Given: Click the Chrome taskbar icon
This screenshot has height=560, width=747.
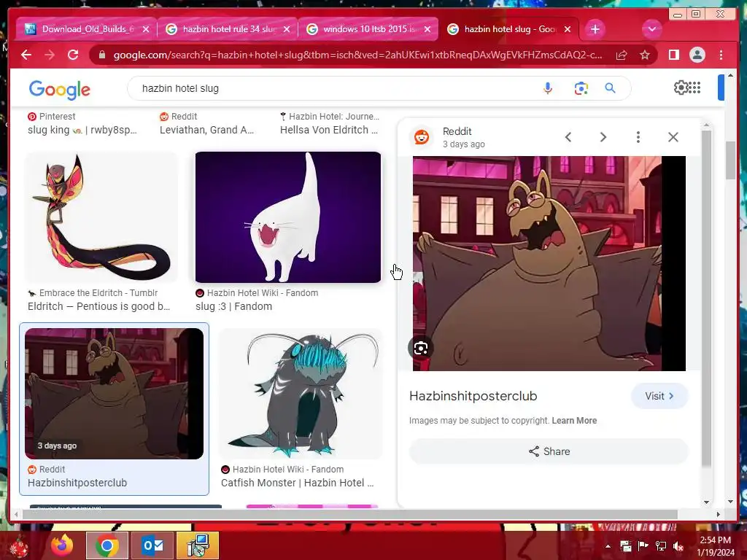Looking at the screenshot, I should [x=107, y=545].
